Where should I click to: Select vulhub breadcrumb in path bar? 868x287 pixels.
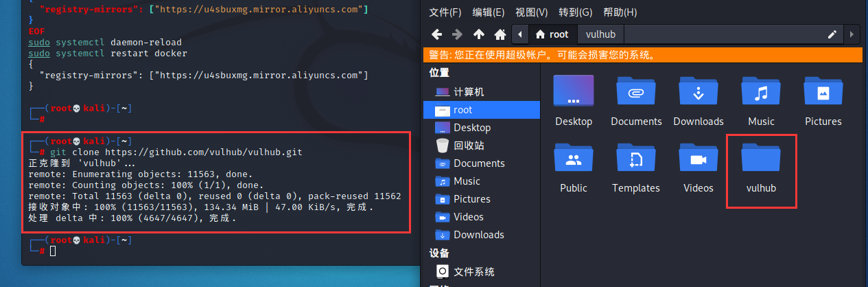coord(600,34)
